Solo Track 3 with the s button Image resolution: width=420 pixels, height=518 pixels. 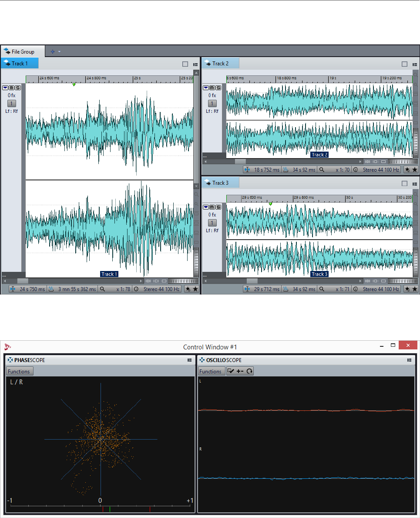tap(218, 207)
